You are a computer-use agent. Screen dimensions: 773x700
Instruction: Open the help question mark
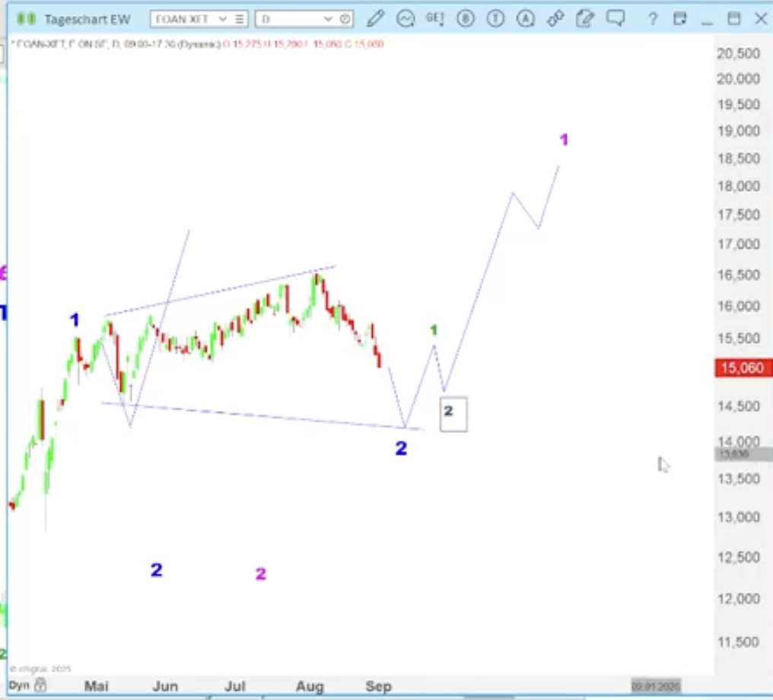652,19
